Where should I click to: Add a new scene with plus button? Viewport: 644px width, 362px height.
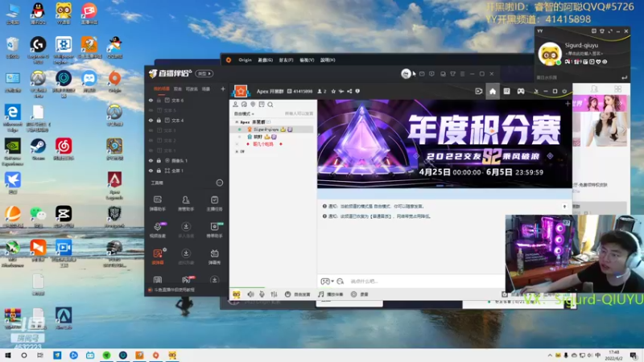(x=223, y=88)
